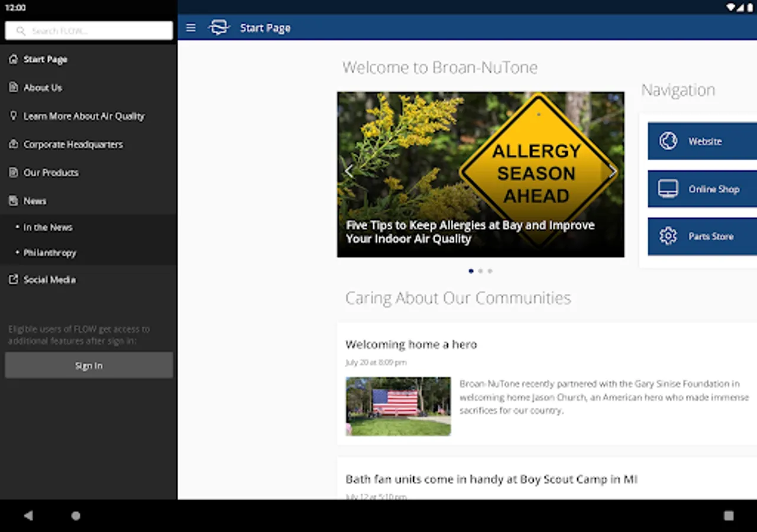This screenshot has width=757, height=532.
Task: Advance to next carousel slide arrow
Action: tap(613, 171)
